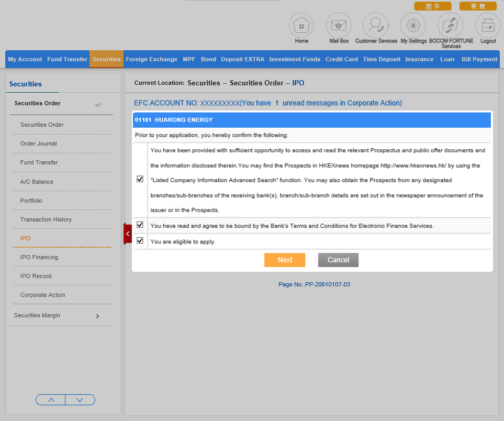Click the Next button
The width and height of the screenshot is (504, 421).
[285, 260]
